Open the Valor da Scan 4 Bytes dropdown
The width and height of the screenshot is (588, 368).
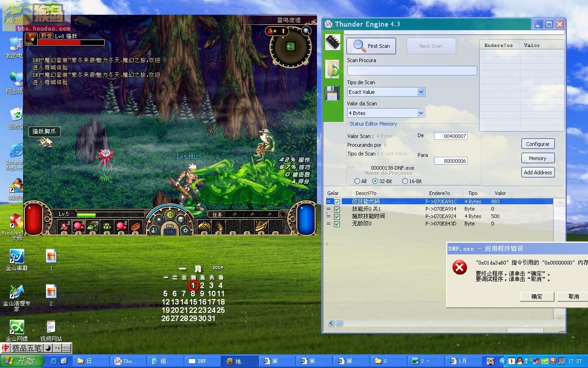[421, 113]
